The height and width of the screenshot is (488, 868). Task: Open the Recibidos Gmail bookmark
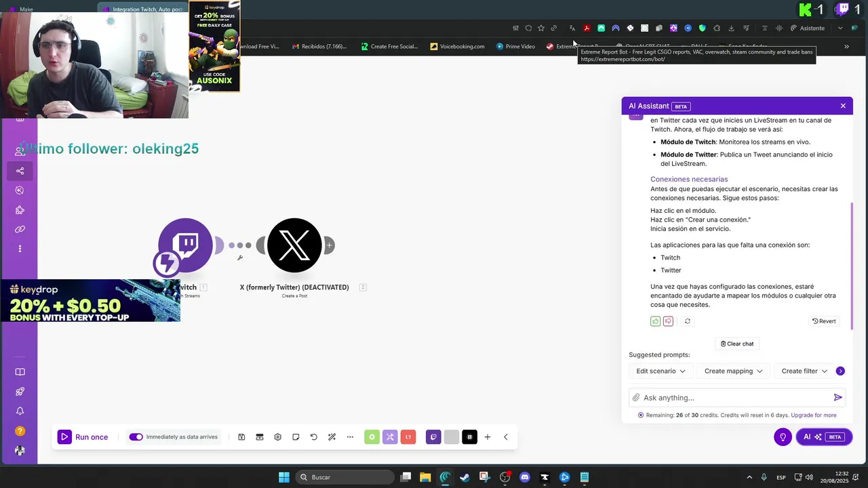pos(319,47)
